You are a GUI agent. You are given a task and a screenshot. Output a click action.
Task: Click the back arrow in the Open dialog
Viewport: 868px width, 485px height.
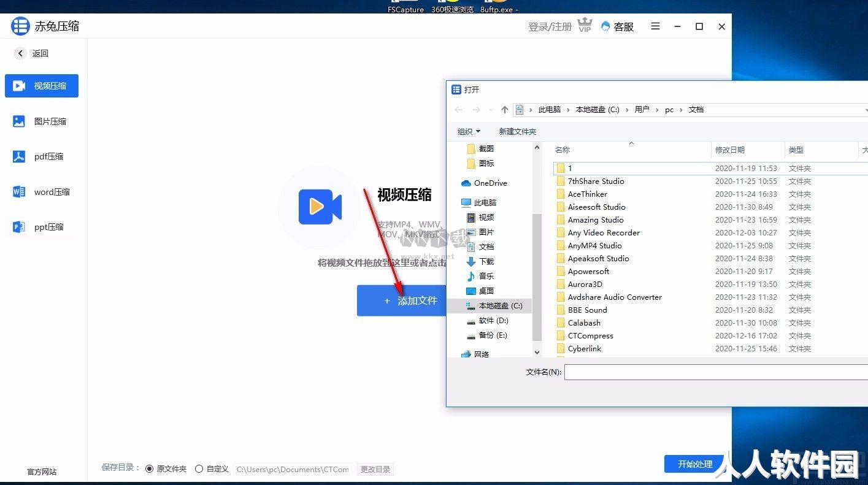(458, 110)
